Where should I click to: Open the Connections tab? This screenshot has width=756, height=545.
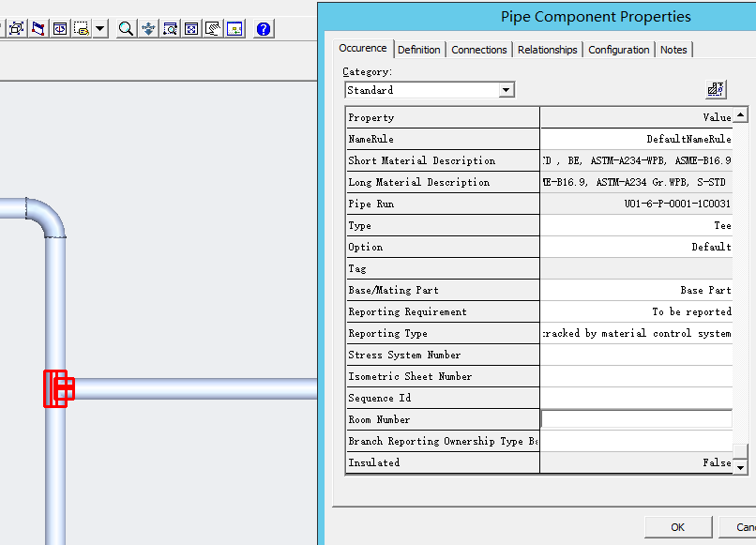[x=478, y=50]
